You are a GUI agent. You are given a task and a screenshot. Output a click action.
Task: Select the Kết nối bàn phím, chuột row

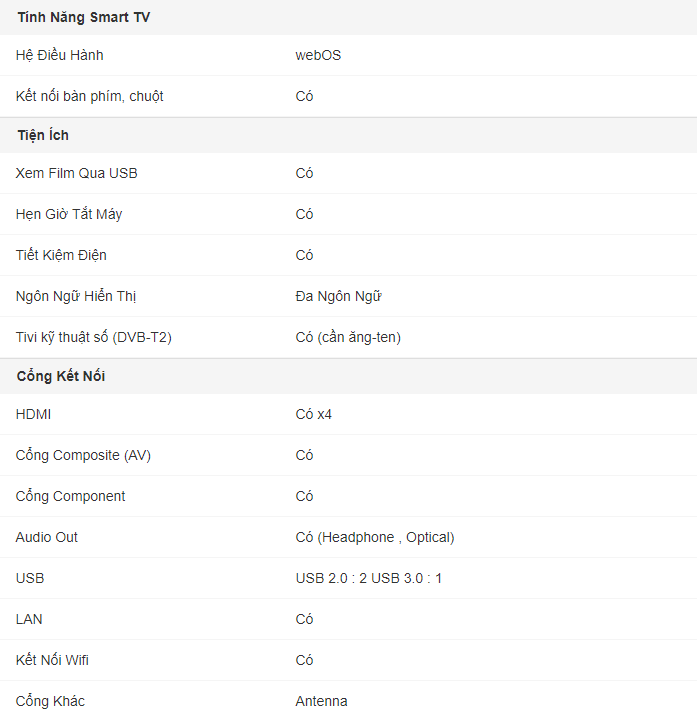348,96
